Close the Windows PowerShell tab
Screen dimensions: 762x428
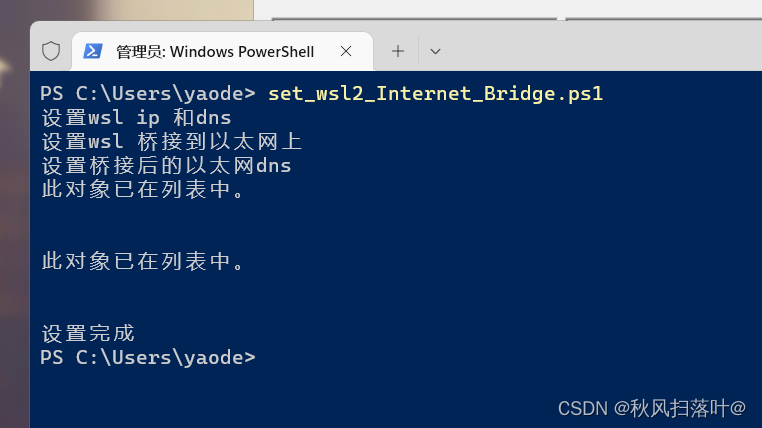pos(346,51)
